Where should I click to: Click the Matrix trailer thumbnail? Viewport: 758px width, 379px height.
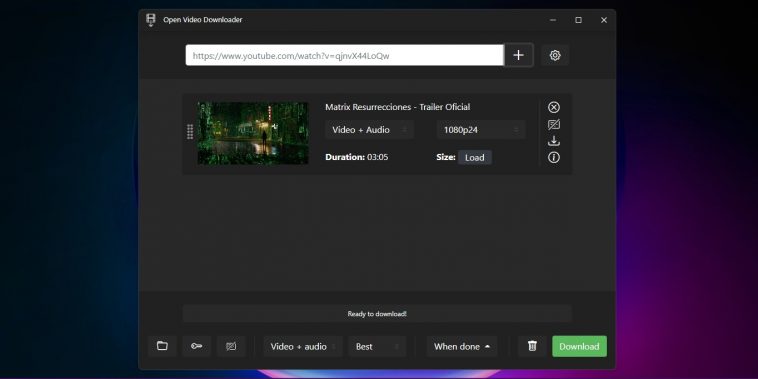(253, 133)
